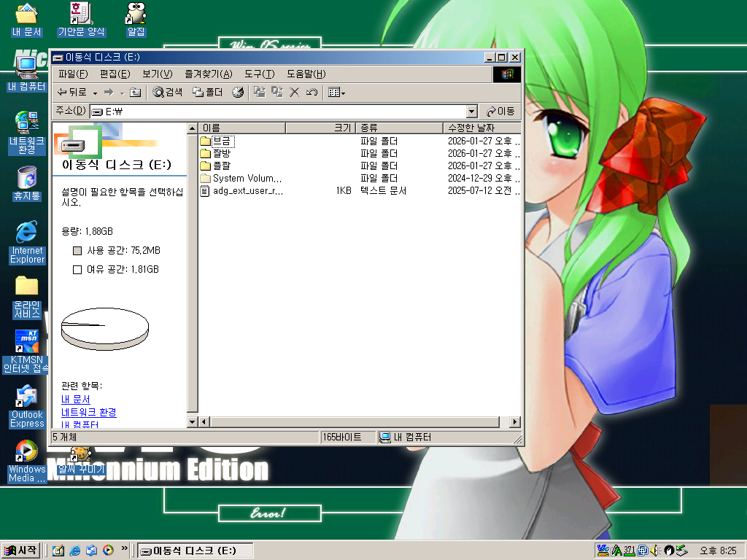Click the file list's horizontal scrollbar right arrow
The width and height of the screenshot is (747, 560).
click(515, 422)
